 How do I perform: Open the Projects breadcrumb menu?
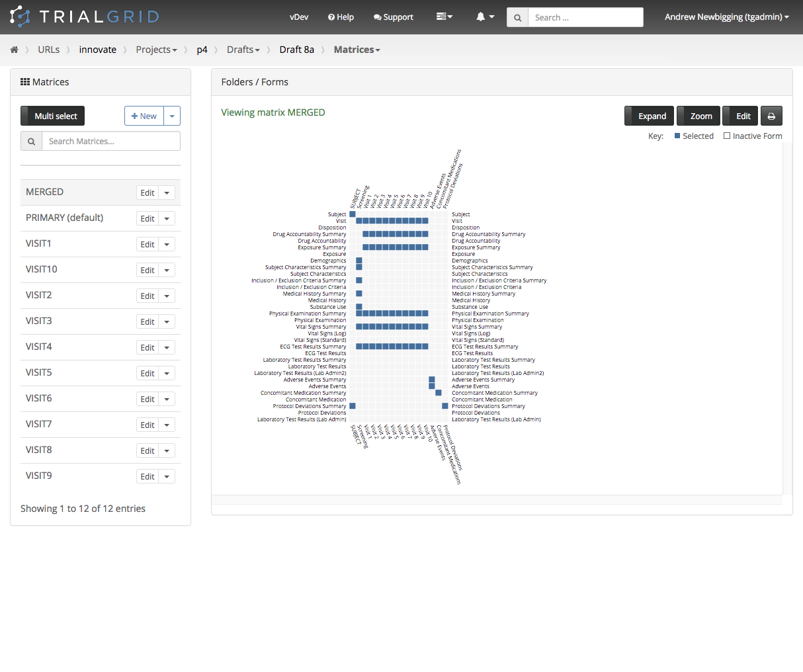[x=156, y=50]
